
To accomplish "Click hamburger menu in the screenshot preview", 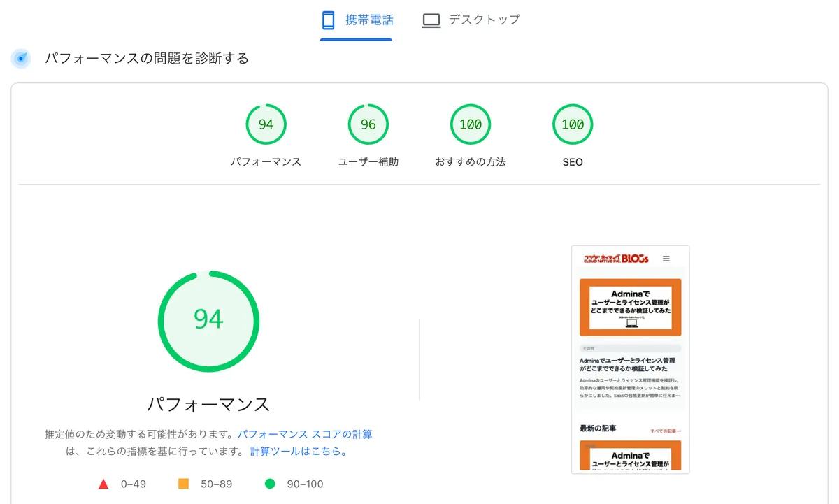I will point(666,259).
